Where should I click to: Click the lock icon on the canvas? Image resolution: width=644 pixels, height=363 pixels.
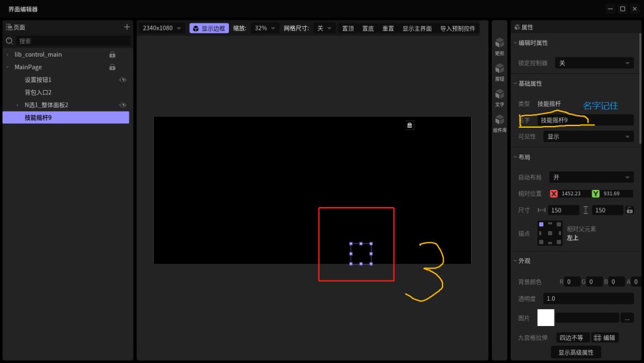[410, 125]
